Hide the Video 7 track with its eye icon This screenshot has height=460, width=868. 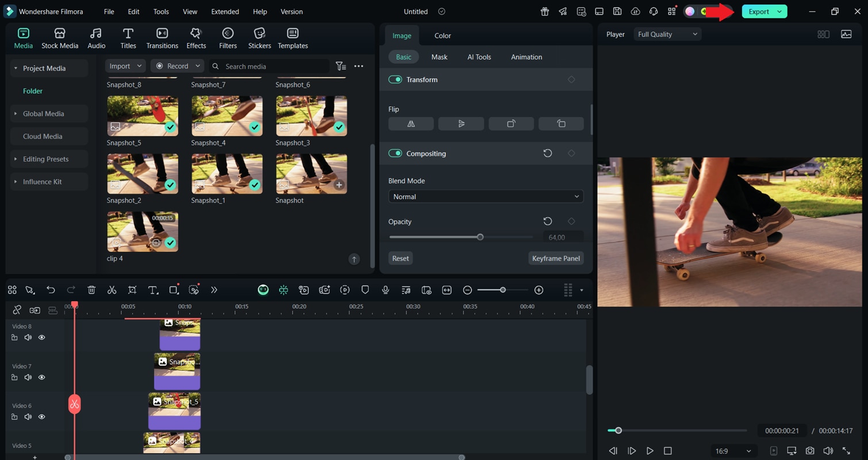pos(41,377)
